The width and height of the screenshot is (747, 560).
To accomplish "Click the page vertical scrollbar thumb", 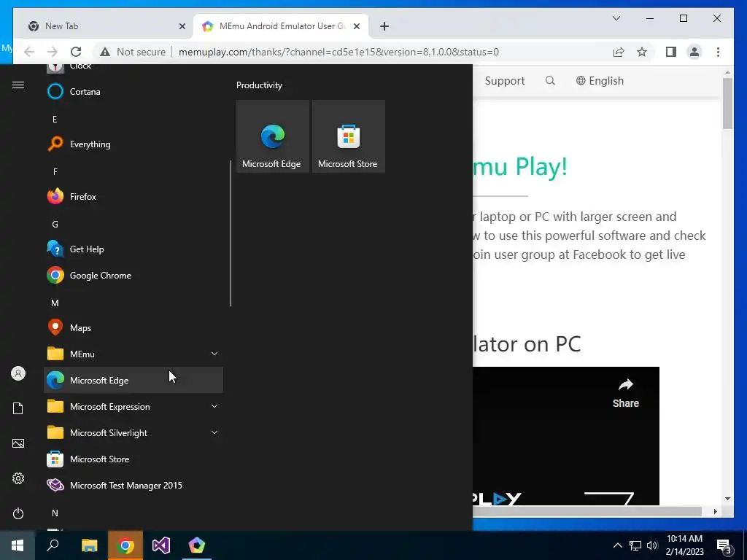I will coord(727,104).
